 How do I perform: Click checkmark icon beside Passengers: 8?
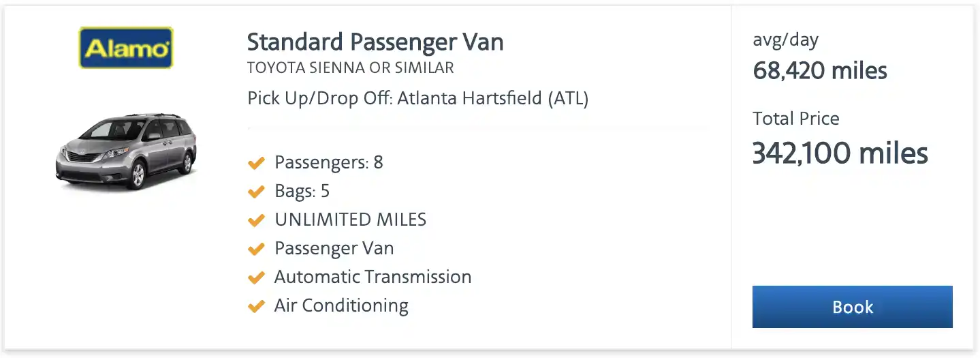point(256,163)
